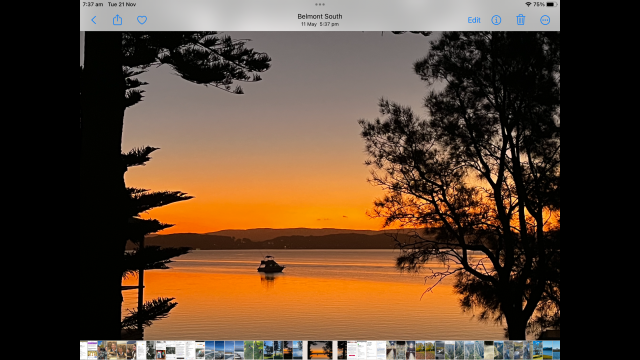The width and height of the screenshot is (640, 360).
Task: Open the share sheet for this photo
Action: click(118, 20)
